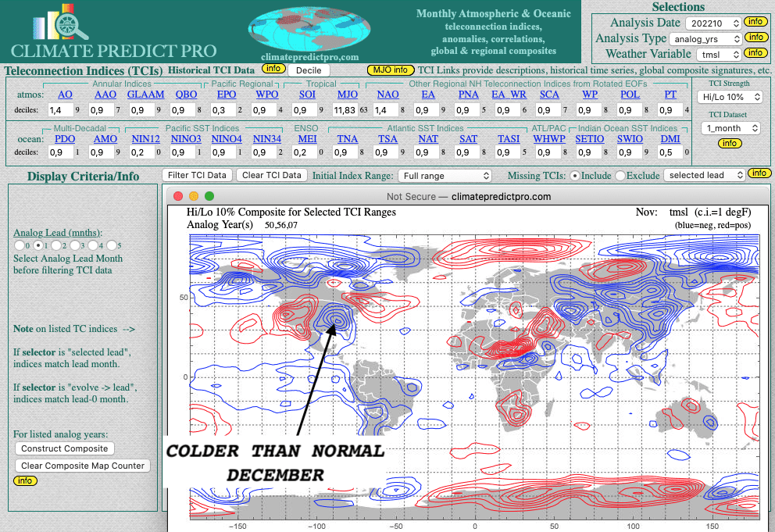The width and height of the screenshot is (775, 532).
Task: Open the NAO teleconnection index link
Action: click(x=387, y=95)
